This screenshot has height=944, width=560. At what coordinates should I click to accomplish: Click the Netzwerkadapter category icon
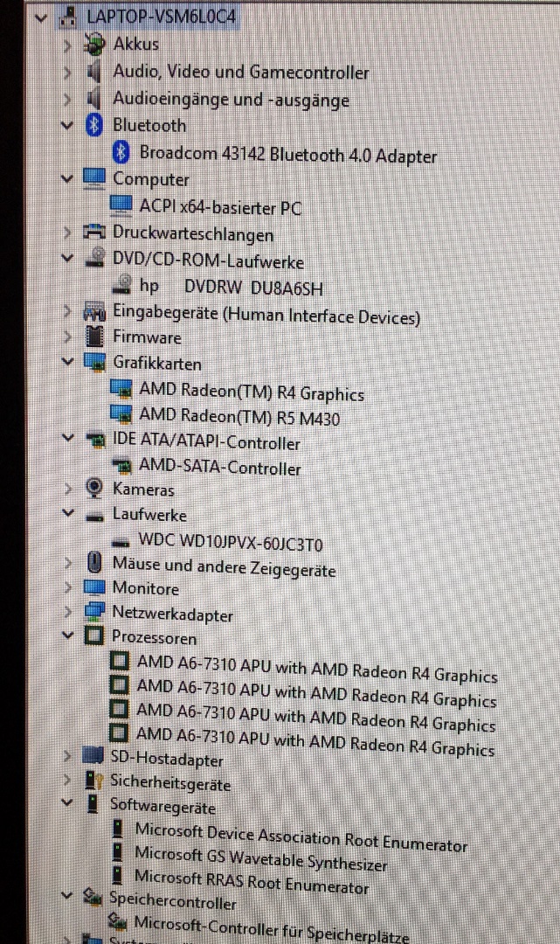coord(94,612)
